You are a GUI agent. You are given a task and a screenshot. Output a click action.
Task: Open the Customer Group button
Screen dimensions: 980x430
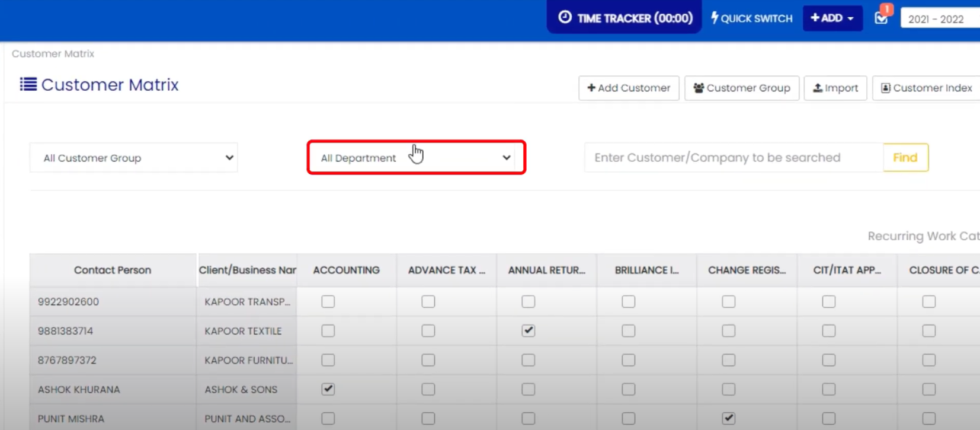coord(742,88)
